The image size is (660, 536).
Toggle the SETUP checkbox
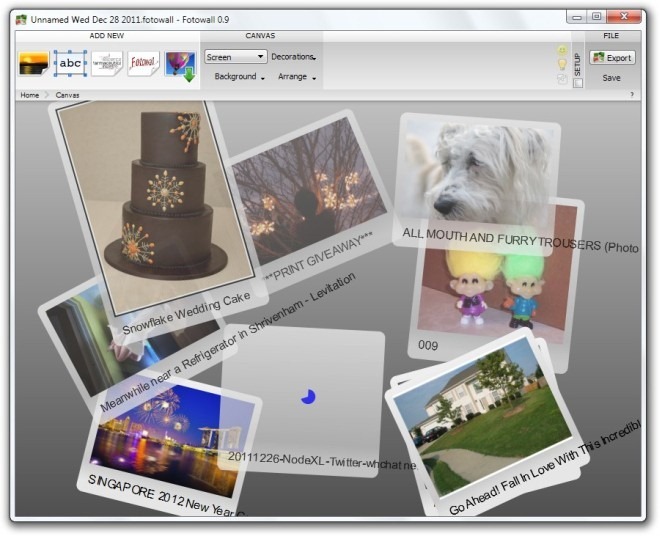tap(578, 83)
